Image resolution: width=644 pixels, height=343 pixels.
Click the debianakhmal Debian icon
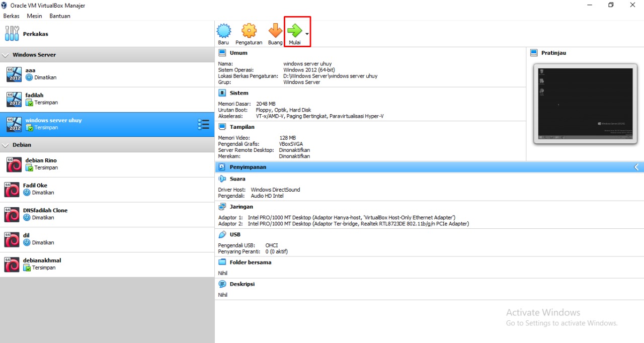[12, 265]
